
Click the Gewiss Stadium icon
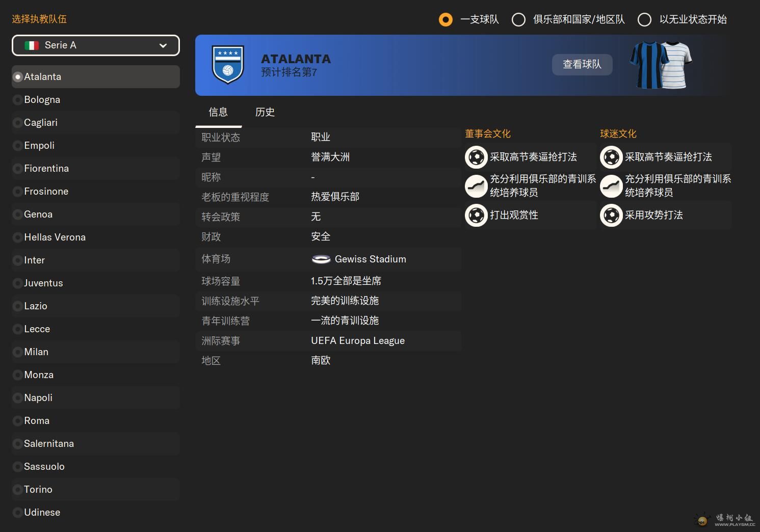tap(321, 259)
